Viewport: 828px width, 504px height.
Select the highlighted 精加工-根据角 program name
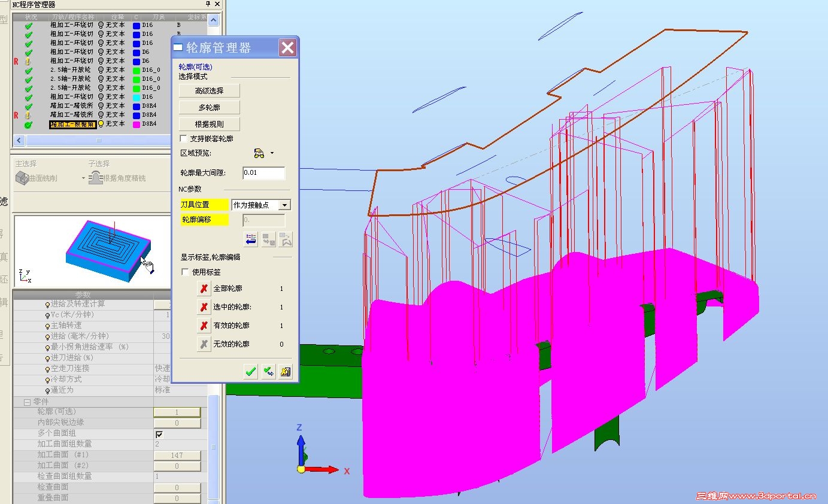pyautogui.click(x=72, y=125)
